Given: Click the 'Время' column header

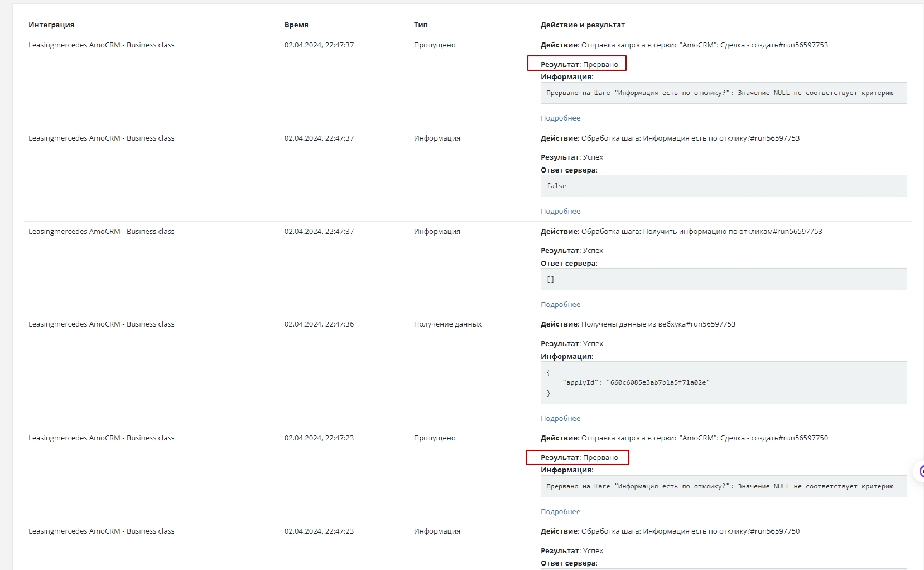Looking at the screenshot, I should 296,25.
